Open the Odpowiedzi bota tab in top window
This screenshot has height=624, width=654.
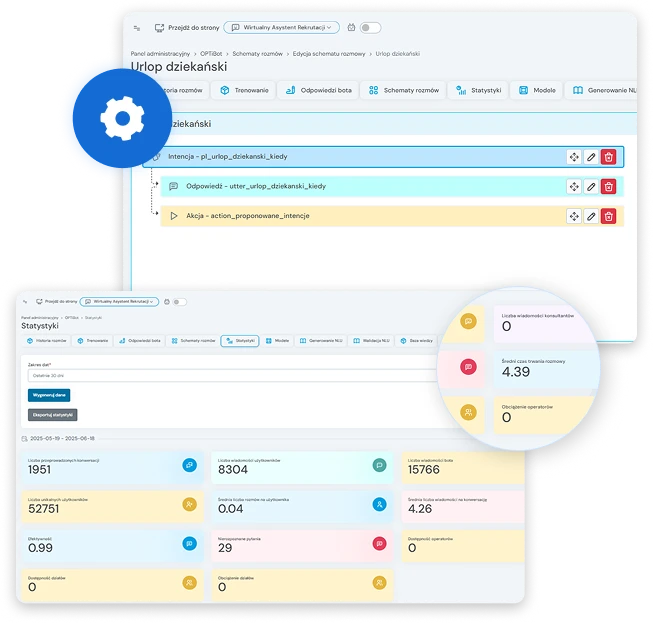[318, 90]
